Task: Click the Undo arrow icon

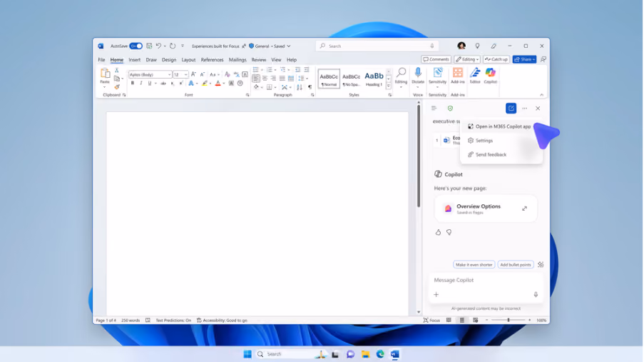Action: click(x=158, y=46)
